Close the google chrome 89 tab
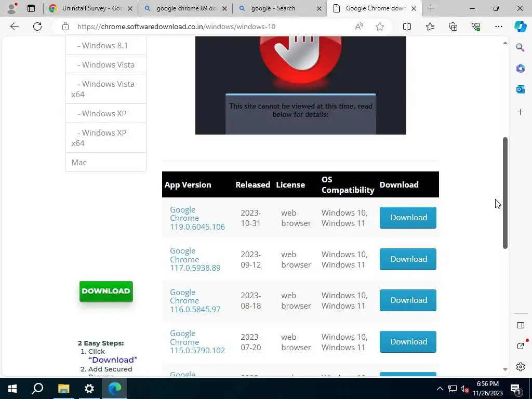Screen dimensions: 532x399 click(x=224, y=9)
